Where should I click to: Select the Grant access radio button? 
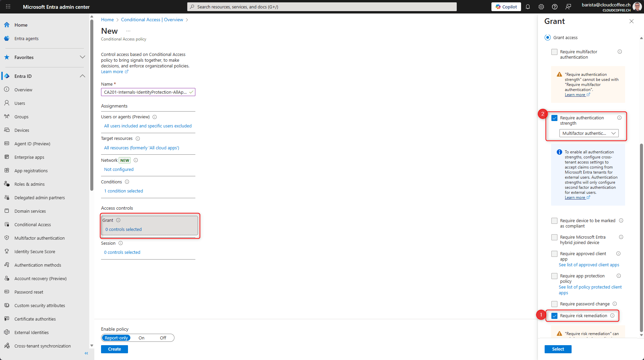(x=547, y=37)
